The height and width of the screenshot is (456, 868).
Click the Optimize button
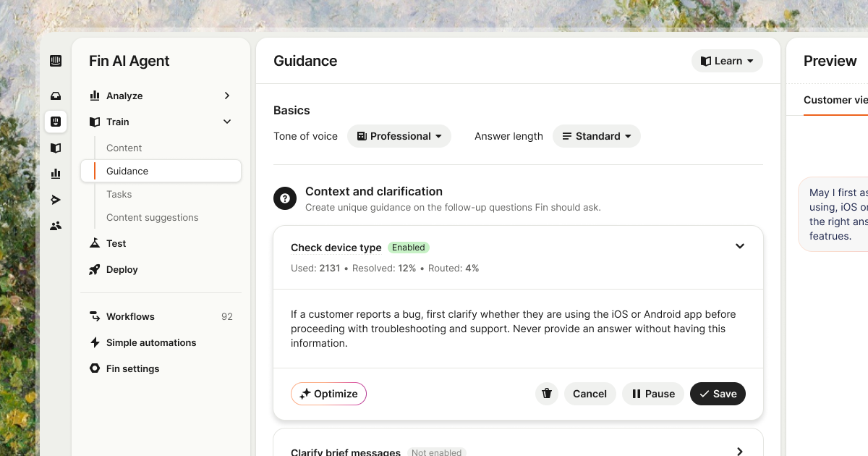[328, 394]
